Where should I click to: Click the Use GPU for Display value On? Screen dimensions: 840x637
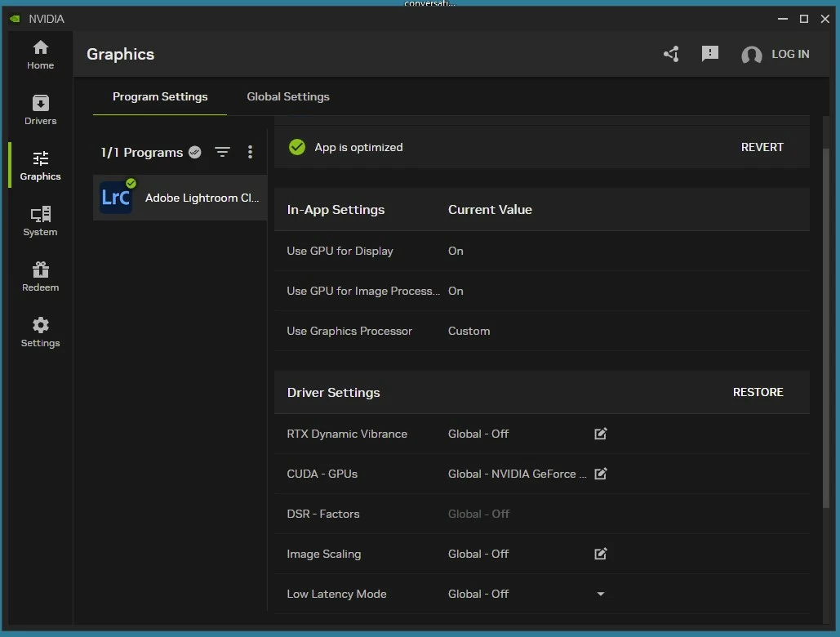point(456,251)
